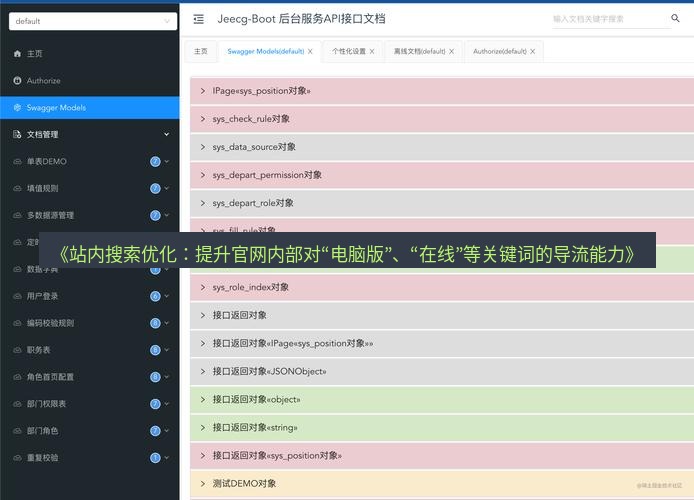Viewport: 694px width, 500px height.
Task: Click the cloud icon beside 用户登录
Action: [17, 296]
